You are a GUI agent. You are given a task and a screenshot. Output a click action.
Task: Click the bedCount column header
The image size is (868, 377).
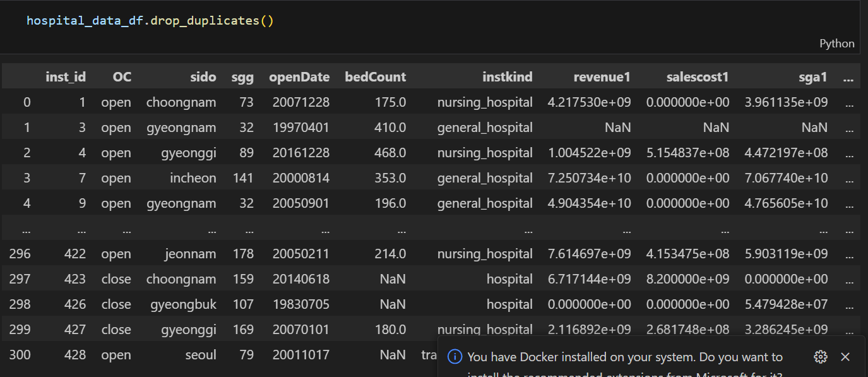375,76
